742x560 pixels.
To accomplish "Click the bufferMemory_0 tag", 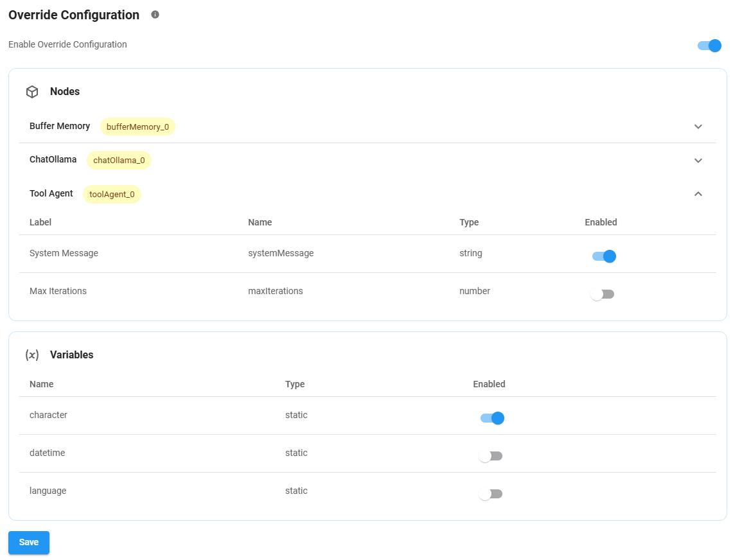I will [x=137, y=127].
